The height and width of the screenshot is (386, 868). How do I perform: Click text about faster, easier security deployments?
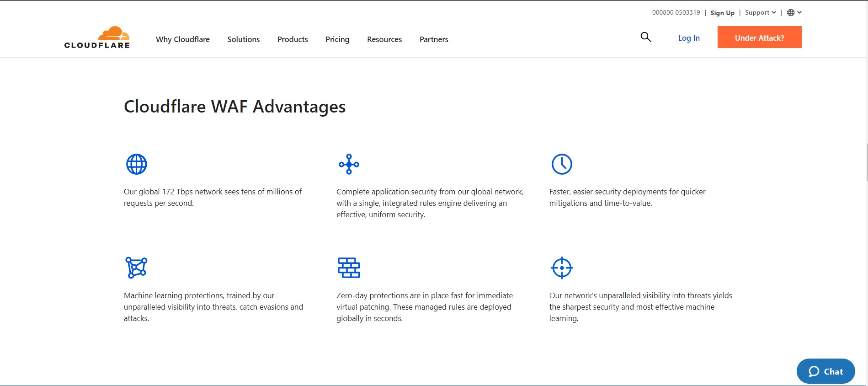[x=627, y=197]
